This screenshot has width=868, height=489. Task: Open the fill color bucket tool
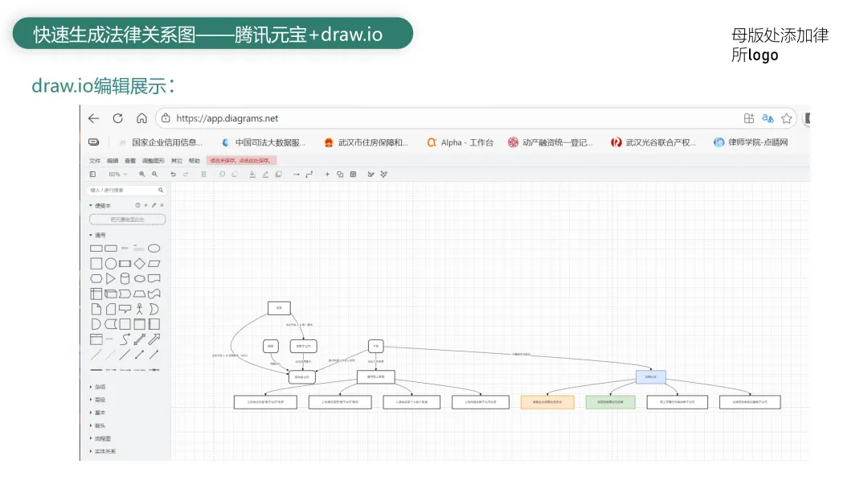point(252,175)
